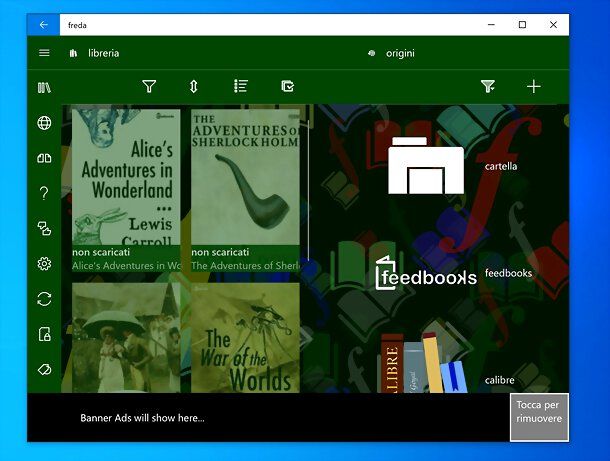Maximize the freda window
The height and width of the screenshot is (461, 610).
tap(522, 25)
